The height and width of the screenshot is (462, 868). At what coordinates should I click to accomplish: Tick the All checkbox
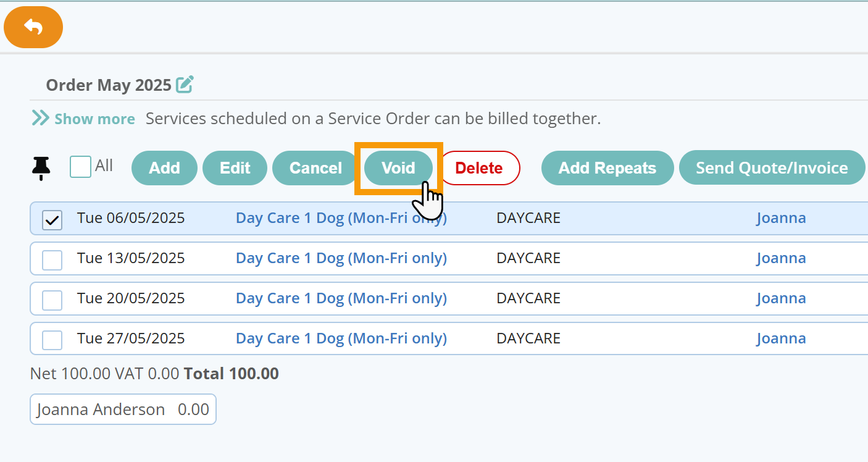[x=80, y=167]
